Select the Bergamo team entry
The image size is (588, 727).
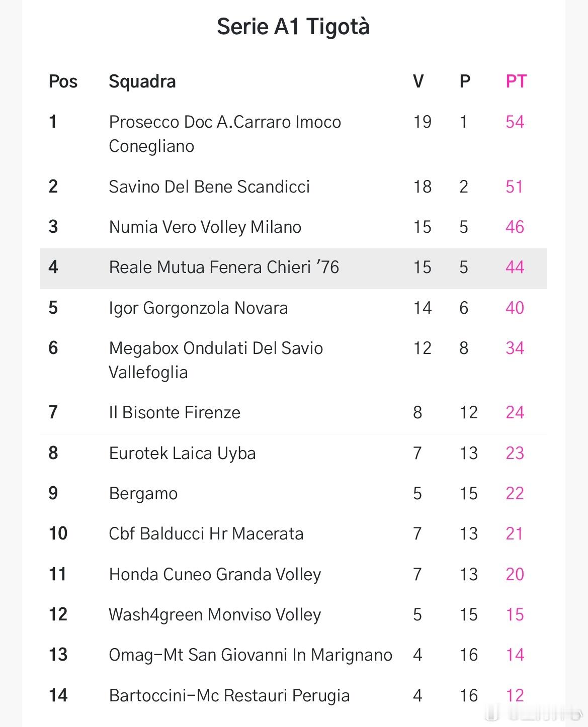[x=143, y=493]
